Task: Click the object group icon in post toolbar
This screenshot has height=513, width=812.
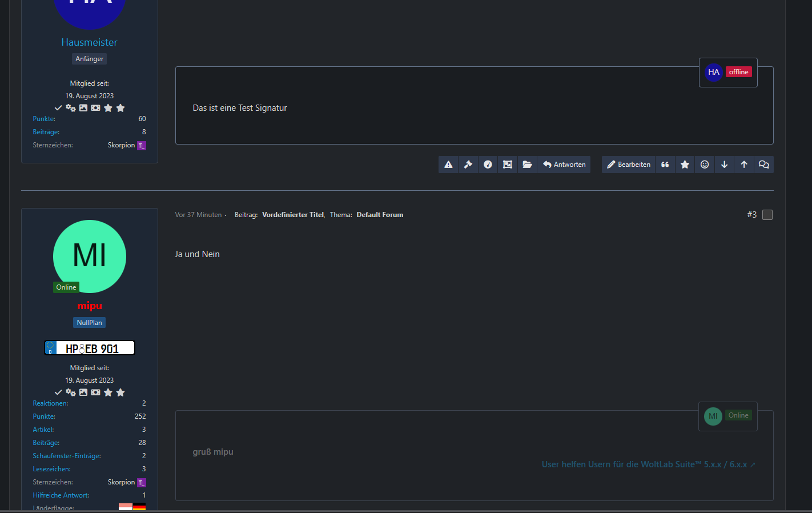Action: pyautogui.click(x=508, y=165)
